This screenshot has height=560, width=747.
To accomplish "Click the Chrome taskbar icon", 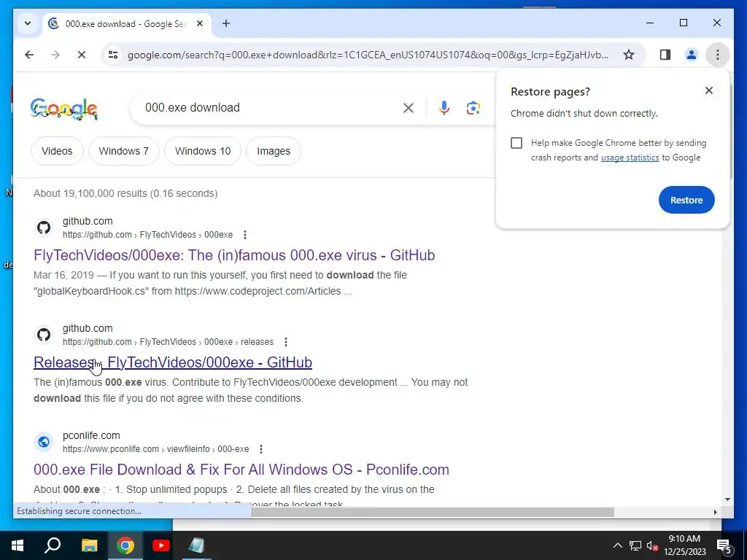I will coord(125,545).
